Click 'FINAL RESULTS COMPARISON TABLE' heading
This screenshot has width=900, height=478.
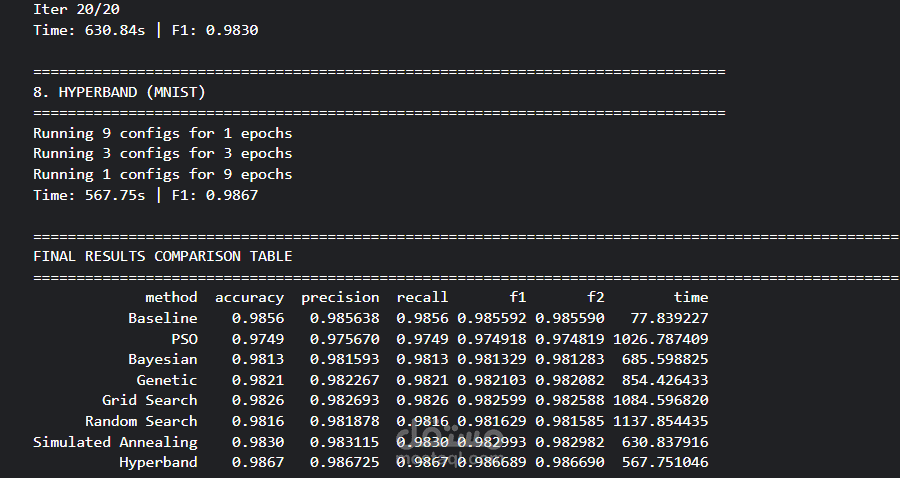(x=162, y=256)
